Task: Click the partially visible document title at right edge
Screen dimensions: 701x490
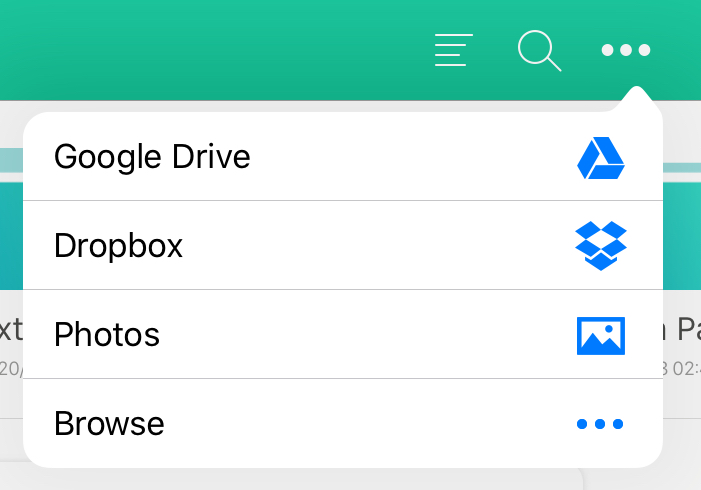Action: (682, 329)
